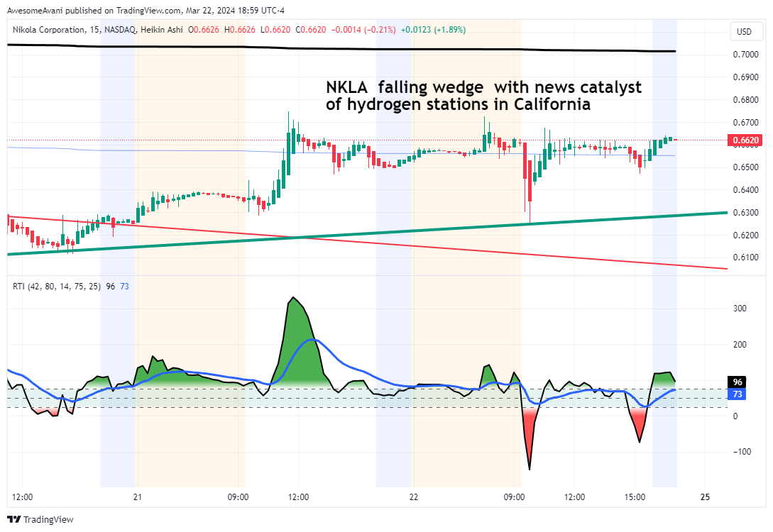Click the 0.6100 price axis label
Image resolution: width=773 pixels, height=532 pixels.
(x=746, y=257)
